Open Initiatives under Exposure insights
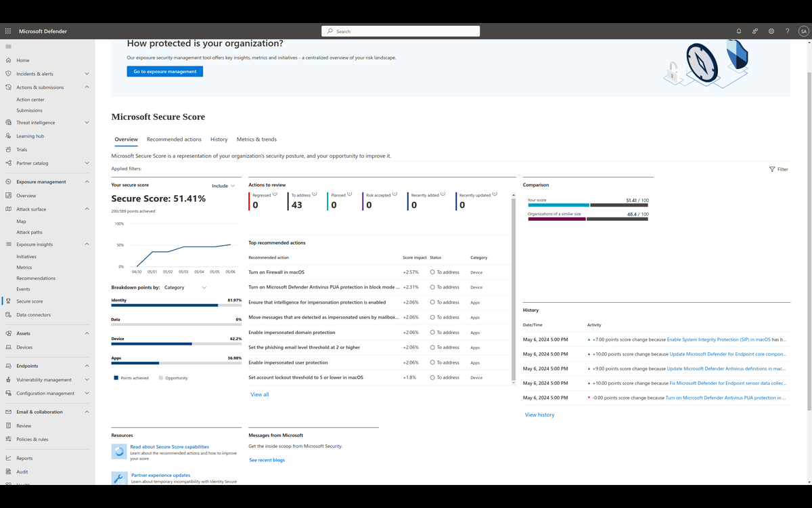Viewport: 812px width, 508px height. [26, 257]
